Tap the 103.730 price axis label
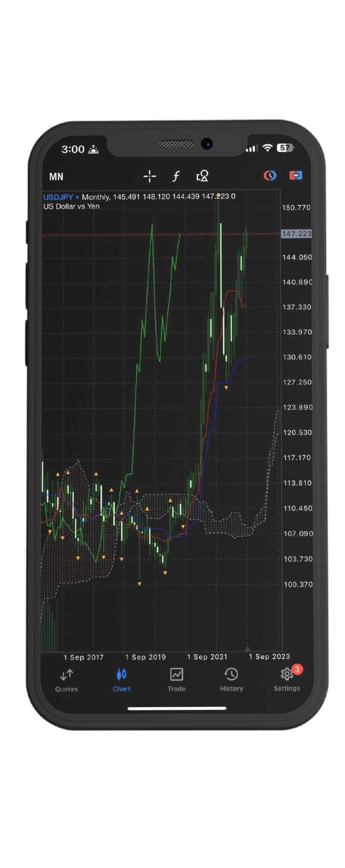The width and height of the screenshot is (345, 868). (298, 559)
